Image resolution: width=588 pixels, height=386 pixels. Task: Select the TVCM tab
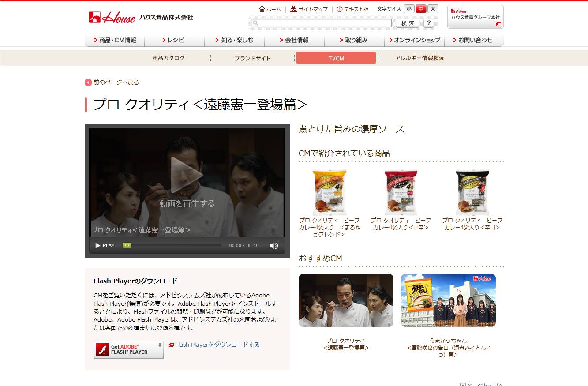[x=336, y=58]
